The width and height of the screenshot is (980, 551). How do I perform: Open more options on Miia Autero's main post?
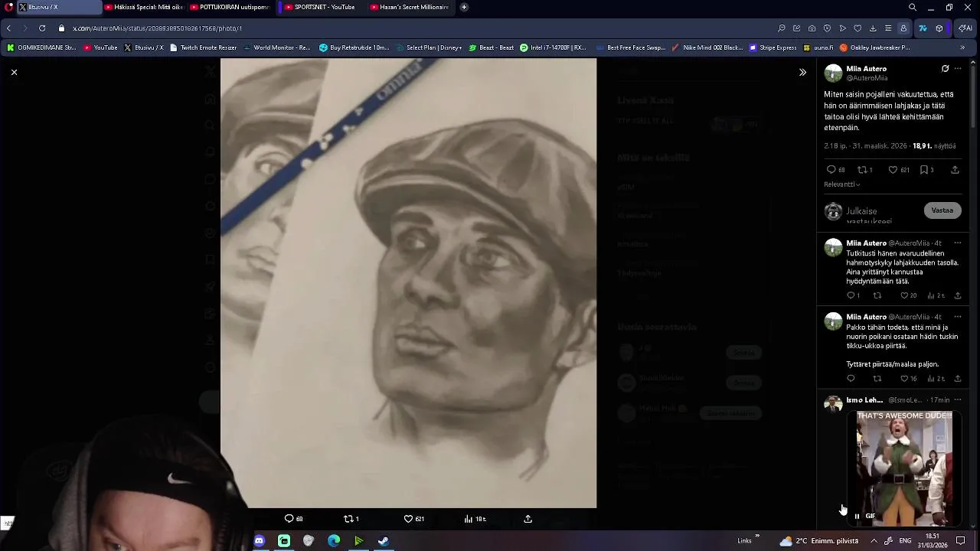click(x=957, y=69)
